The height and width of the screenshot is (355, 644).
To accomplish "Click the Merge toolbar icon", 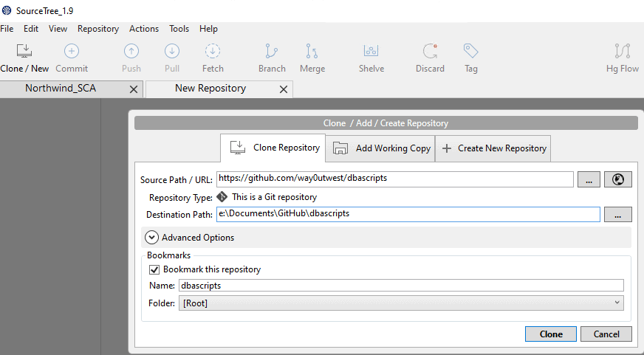I will [312, 52].
